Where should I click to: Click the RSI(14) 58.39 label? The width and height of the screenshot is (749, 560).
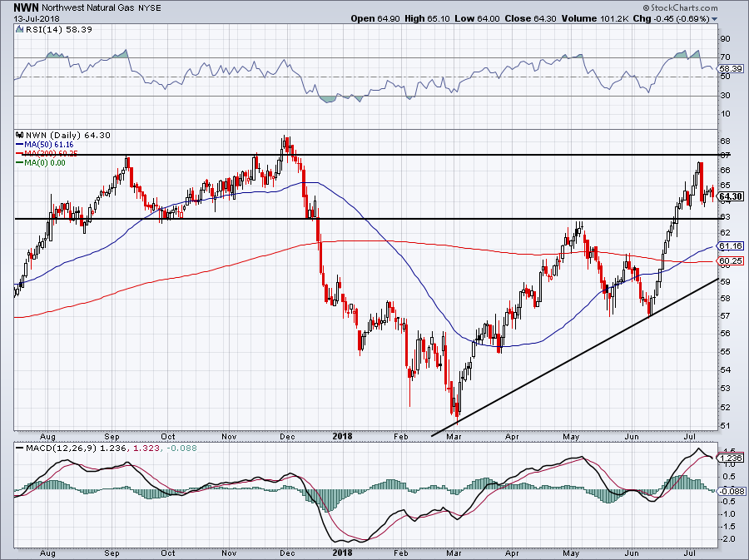tap(59, 30)
